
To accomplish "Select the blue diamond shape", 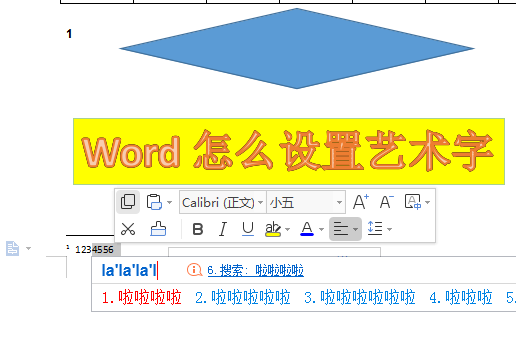I will click(x=297, y=49).
